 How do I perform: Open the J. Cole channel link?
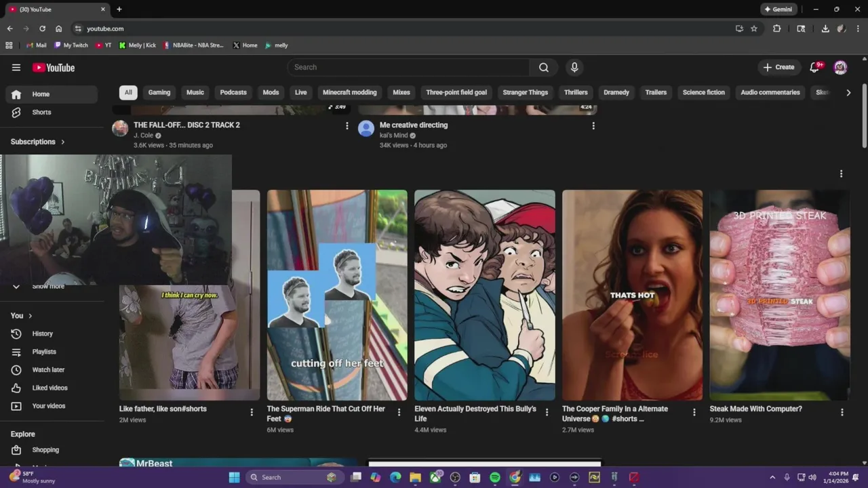[143, 136]
